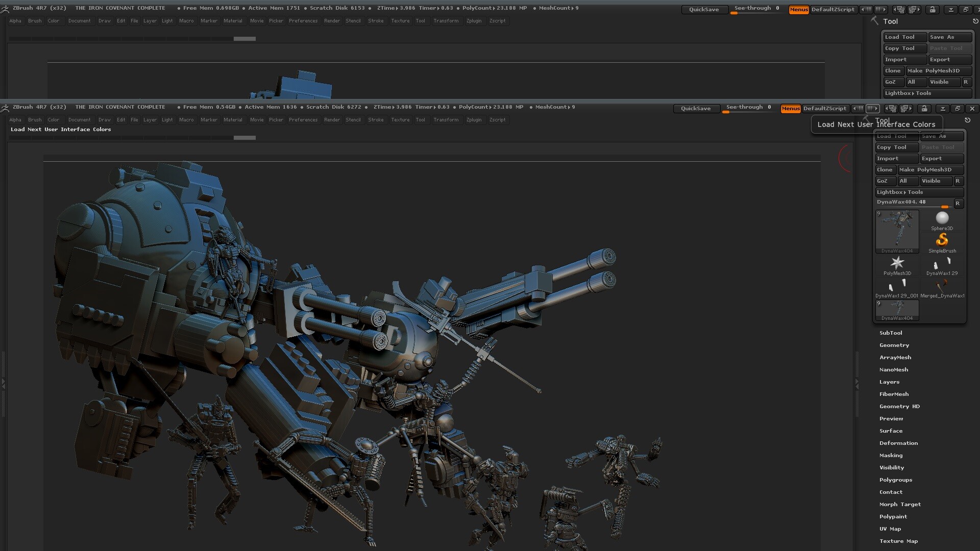
Task: Expand the Texture Map section
Action: pyautogui.click(x=898, y=541)
